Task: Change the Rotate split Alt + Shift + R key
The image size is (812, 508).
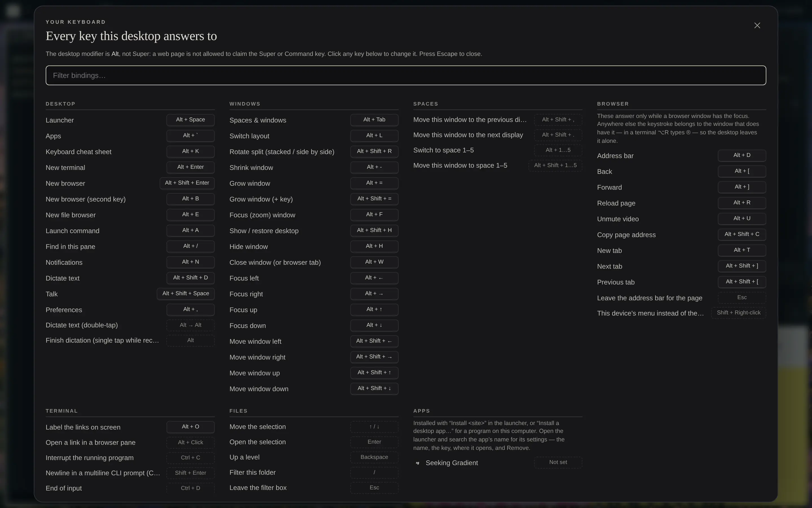Action: (374, 151)
